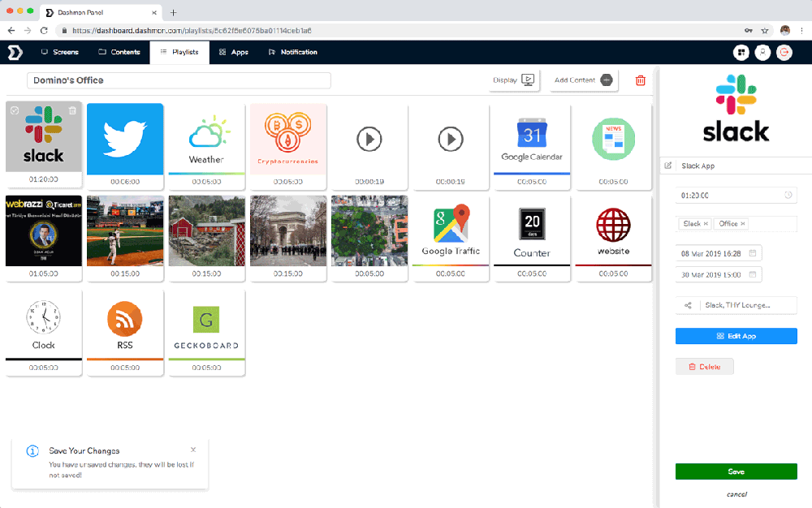This screenshot has width=812, height=508.
Task: Select the Weather app tile
Action: [206, 146]
